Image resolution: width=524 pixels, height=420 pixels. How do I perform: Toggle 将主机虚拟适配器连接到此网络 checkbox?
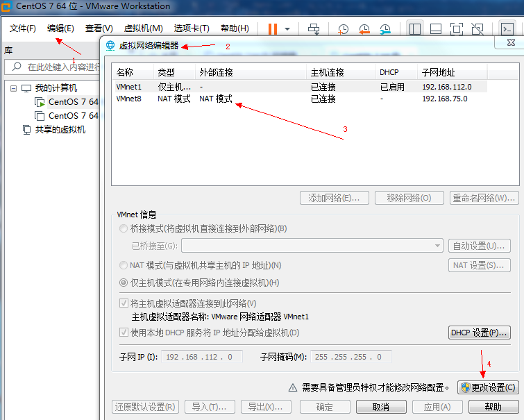click(124, 303)
